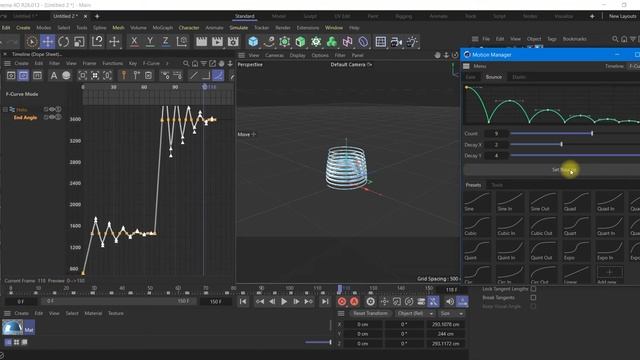Toggle Helix track visibility eye
Image resolution: width=640 pixels, height=360 pixels.
pos(52,109)
